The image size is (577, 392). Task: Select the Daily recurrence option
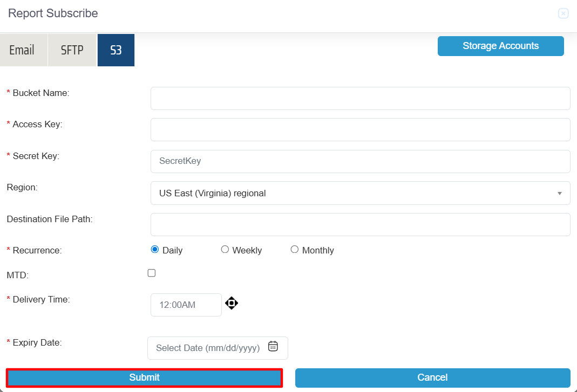tap(155, 250)
